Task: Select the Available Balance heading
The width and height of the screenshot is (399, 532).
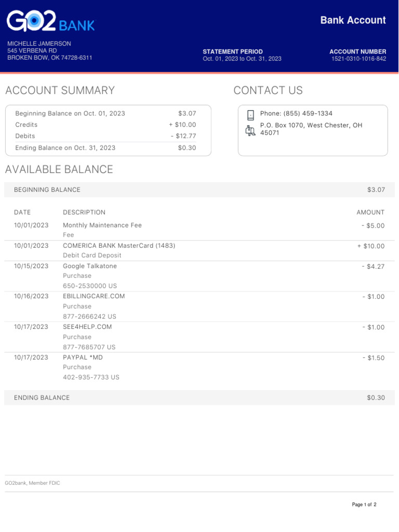Action: click(x=59, y=169)
